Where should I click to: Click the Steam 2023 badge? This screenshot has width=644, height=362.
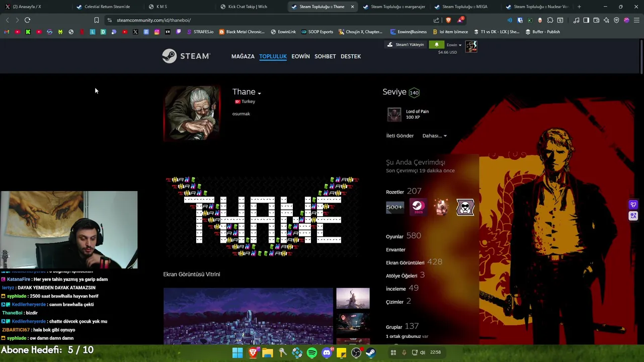(x=418, y=207)
